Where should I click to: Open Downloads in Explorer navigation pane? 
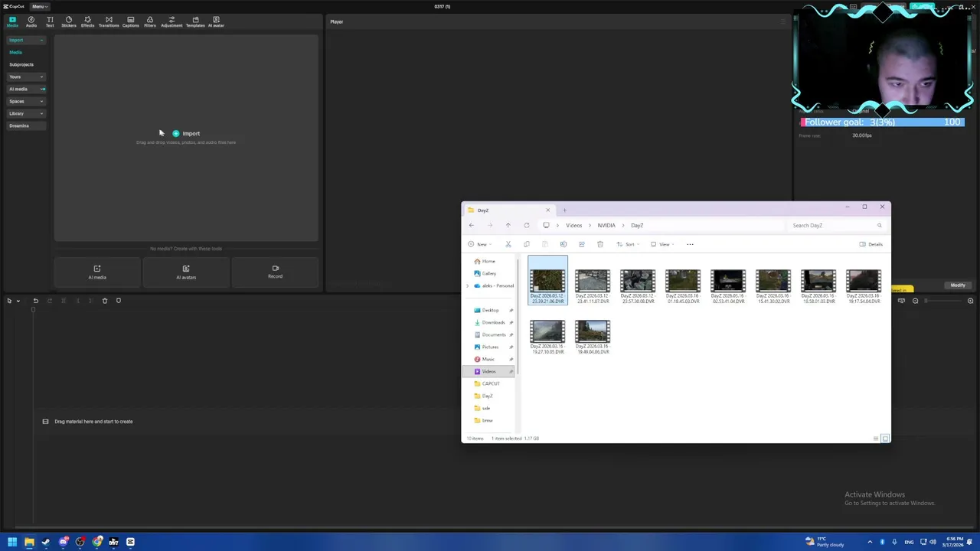click(x=493, y=322)
